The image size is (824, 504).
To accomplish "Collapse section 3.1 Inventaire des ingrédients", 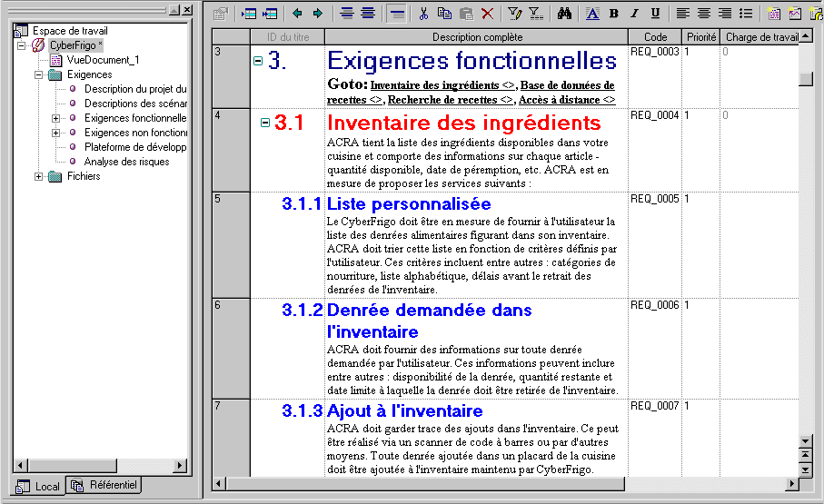I will pyautogui.click(x=265, y=123).
